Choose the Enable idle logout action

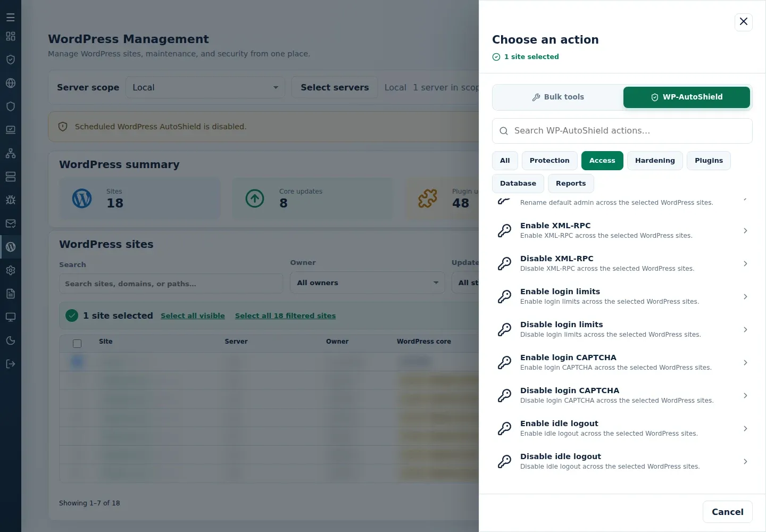622,429
